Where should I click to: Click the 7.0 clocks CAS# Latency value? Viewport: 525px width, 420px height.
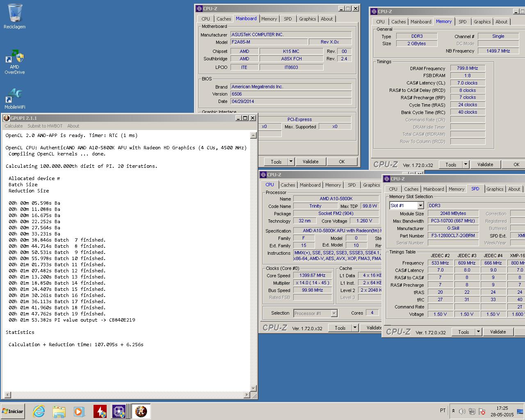click(x=468, y=83)
